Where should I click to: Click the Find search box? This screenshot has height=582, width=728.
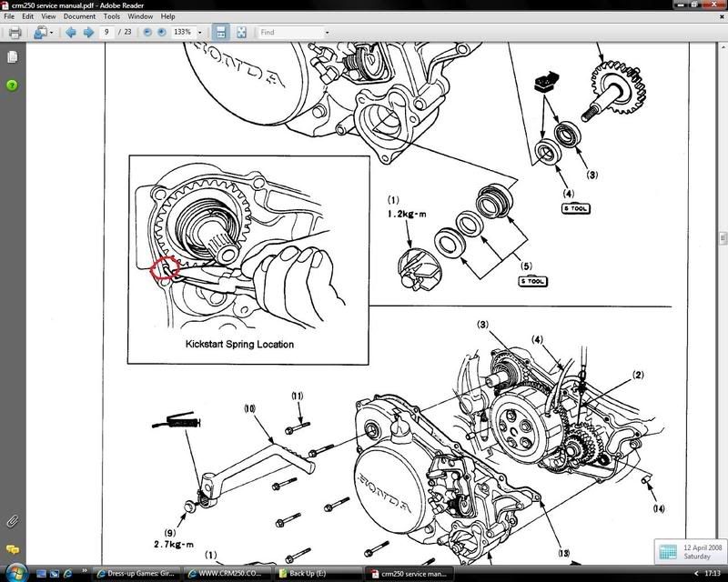pos(290,32)
